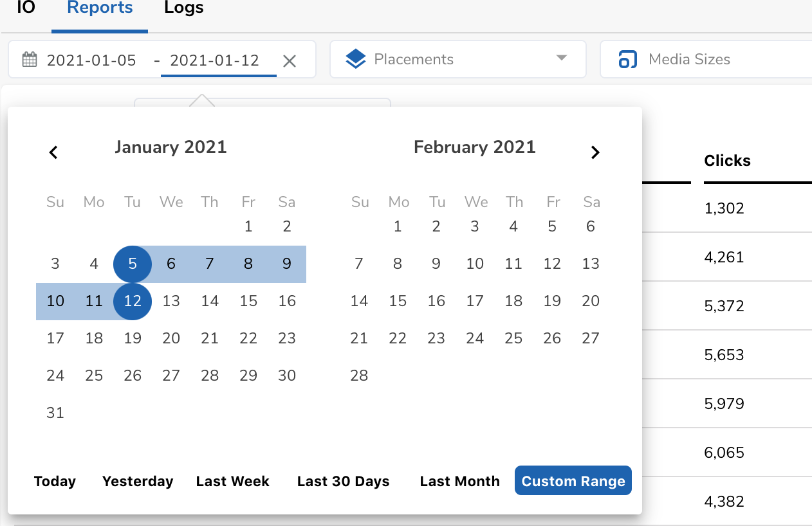Click the Placements layers icon
Image resolution: width=812 pixels, height=526 pixels.
click(x=356, y=60)
